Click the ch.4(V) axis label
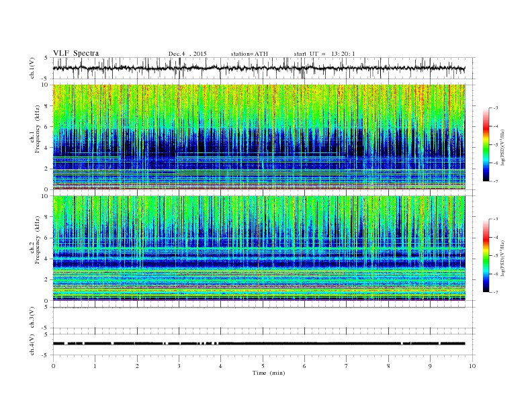 32,345
